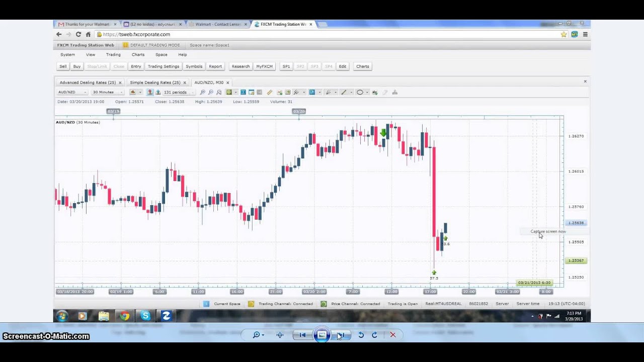Image resolution: width=644 pixels, height=362 pixels.
Task: Open the 131 periods dropdown
Action: [178, 93]
